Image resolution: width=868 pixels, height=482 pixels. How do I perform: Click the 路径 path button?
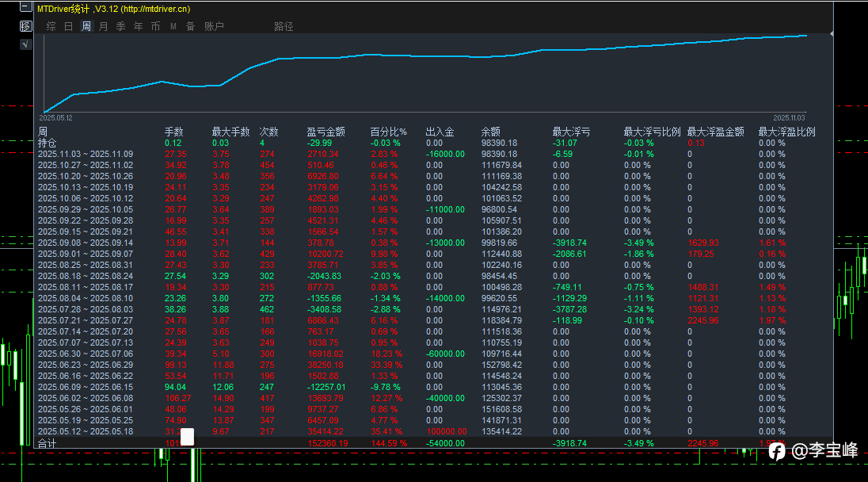284,26
